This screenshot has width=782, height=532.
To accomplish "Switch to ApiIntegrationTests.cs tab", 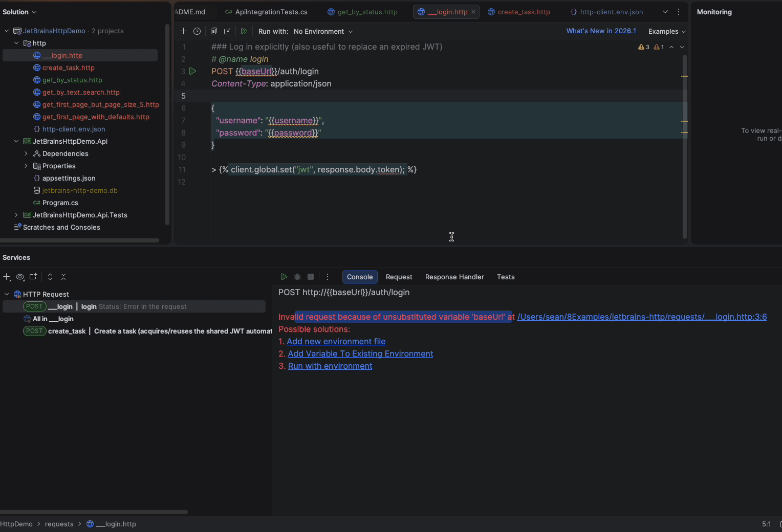I will click(266, 12).
